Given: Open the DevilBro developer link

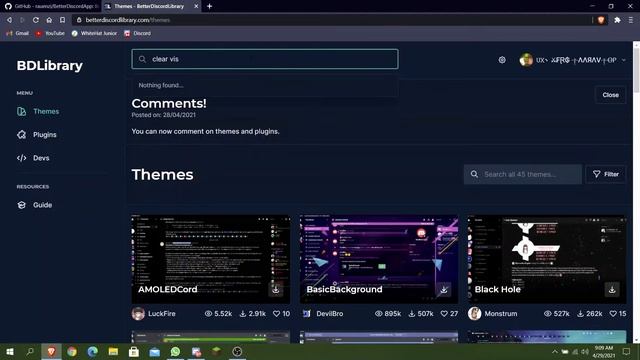Looking at the screenshot, I should click(x=330, y=313).
